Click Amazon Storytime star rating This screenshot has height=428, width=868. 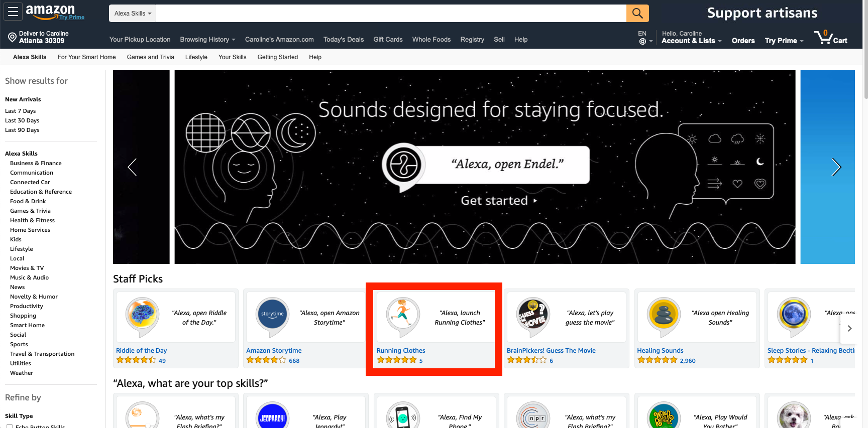(x=266, y=360)
